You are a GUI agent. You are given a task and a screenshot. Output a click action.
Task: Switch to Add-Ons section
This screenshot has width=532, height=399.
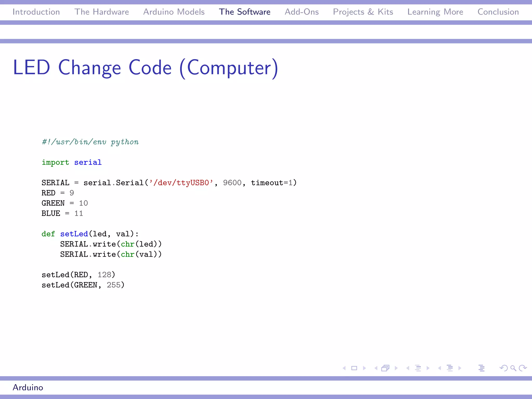[x=302, y=12]
